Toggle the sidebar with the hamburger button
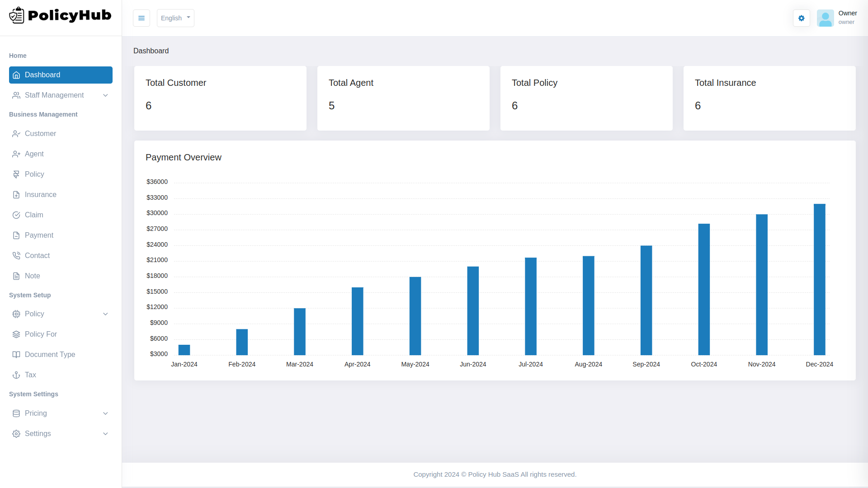This screenshot has width=868, height=488. pyautogui.click(x=142, y=18)
